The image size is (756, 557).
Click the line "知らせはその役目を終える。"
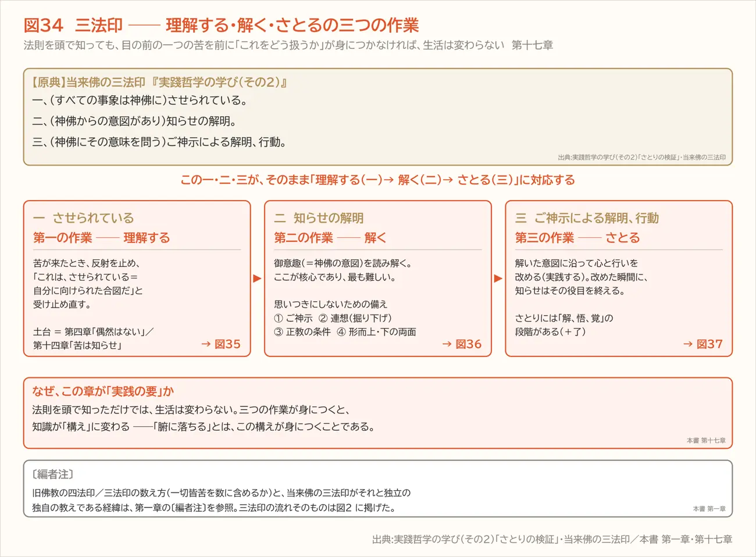(570, 291)
